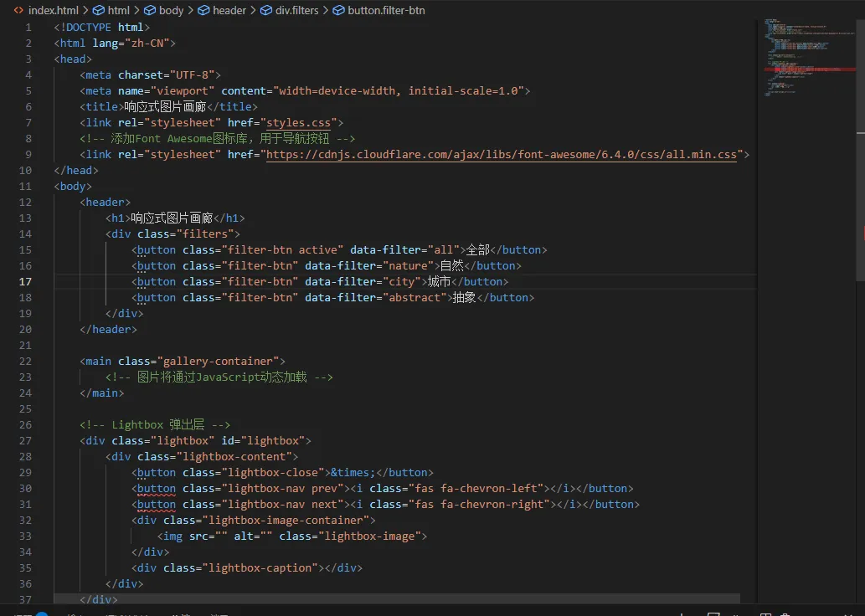
Task: Select the button.filter-btn breadcrumb item
Action: (x=386, y=10)
